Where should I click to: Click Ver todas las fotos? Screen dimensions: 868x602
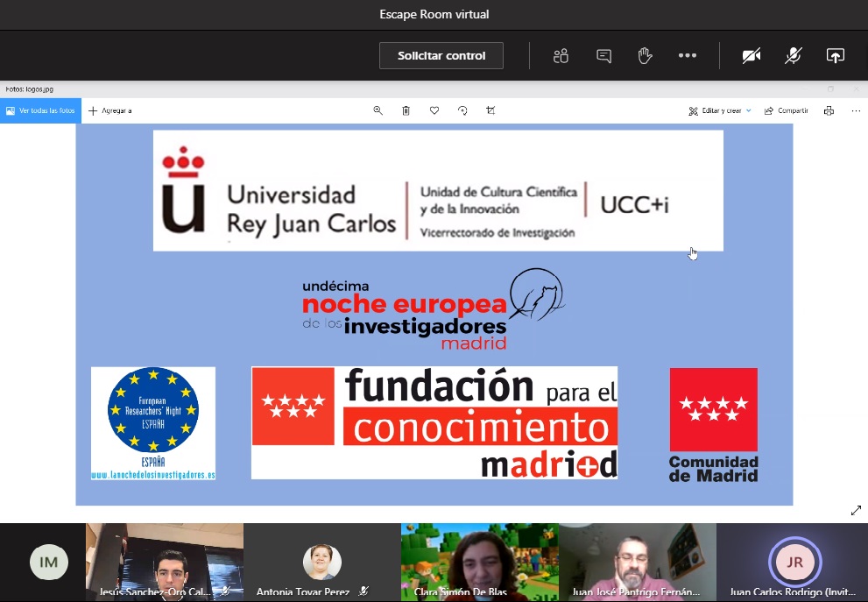pyautogui.click(x=40, y=110)
